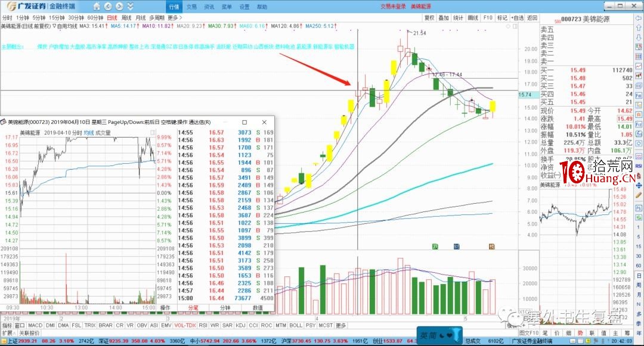Select the 指标 bottom tab
This screenshot has height=346, width=644.
[x=7, y=326]
